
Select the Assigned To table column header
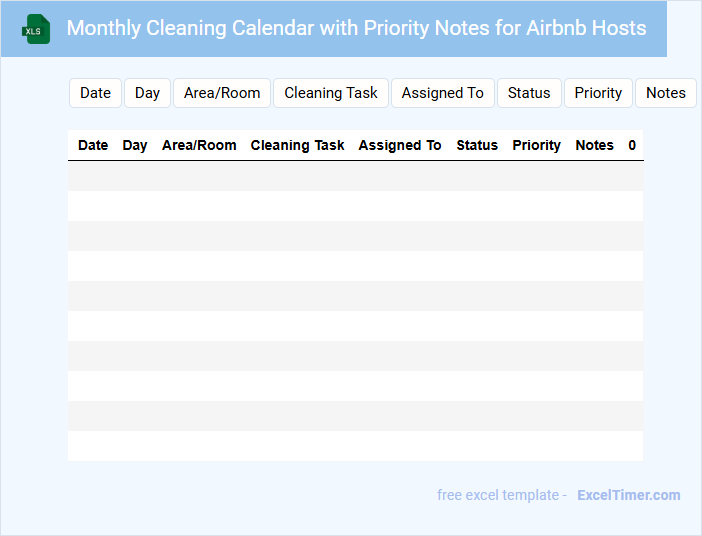pos(400,145)
